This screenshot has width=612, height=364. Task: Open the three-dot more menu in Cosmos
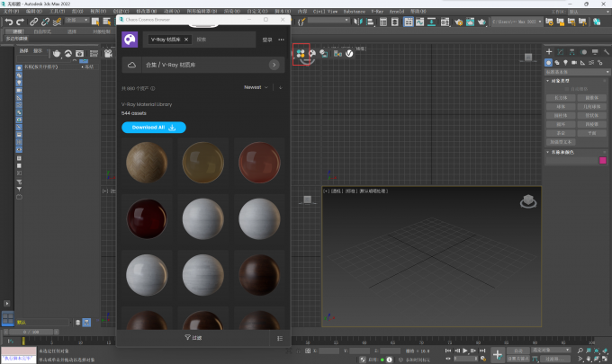(x=281, y=40)
